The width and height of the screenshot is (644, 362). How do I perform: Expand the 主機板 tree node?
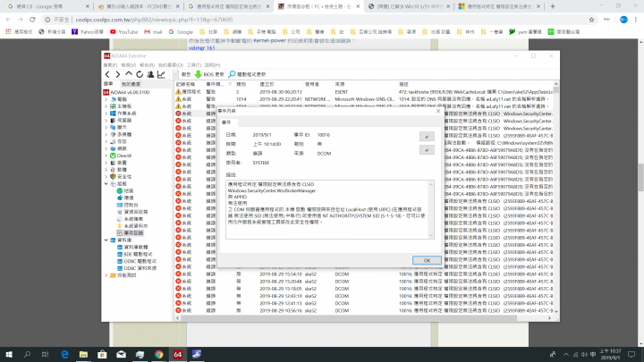[106, 106]
